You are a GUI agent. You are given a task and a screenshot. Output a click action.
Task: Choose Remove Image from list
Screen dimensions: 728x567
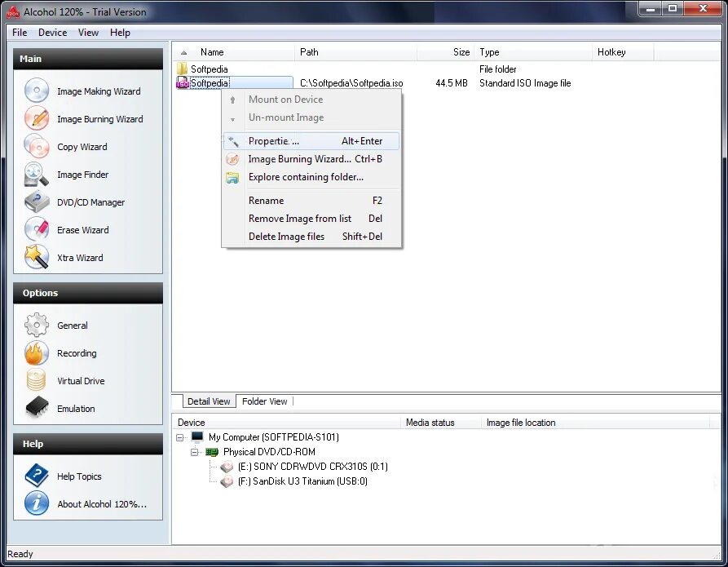click(311, 219)
